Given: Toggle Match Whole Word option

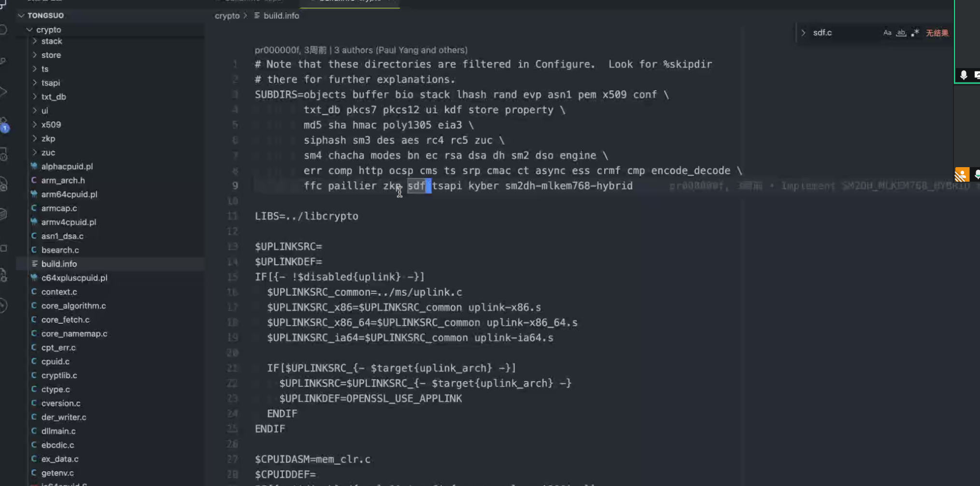Looking at the screenshot, I should coord(901,33).
